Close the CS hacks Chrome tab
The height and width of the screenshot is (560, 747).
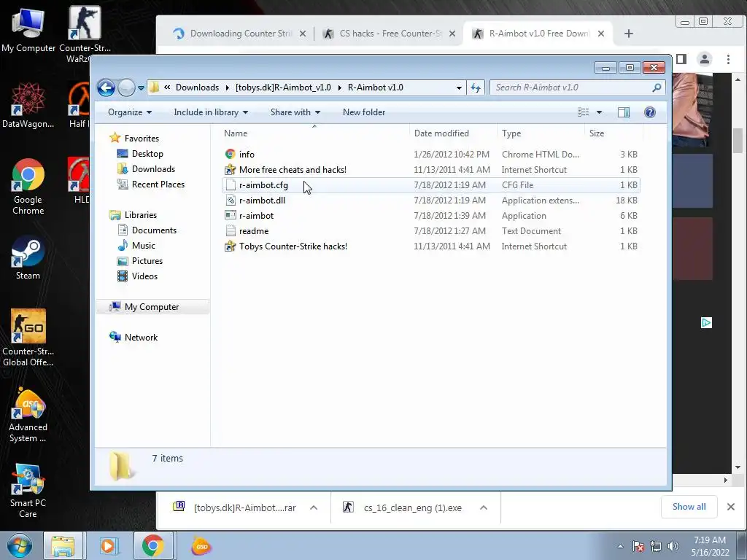point(452,34)
